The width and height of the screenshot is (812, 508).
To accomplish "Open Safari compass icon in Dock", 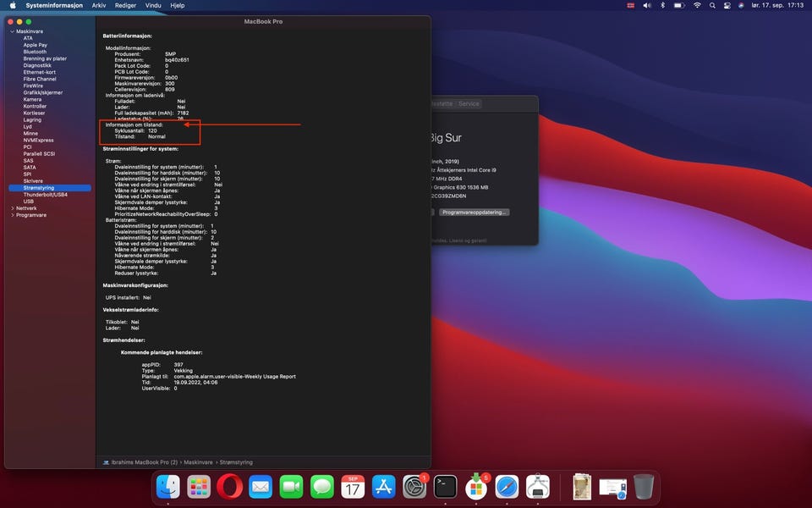I will click(x=507, y=487).
